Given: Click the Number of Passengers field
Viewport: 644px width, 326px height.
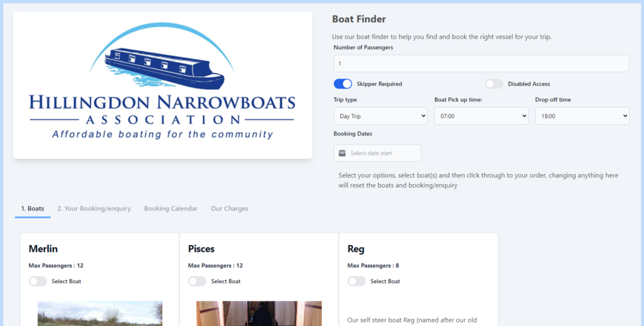Looking at the screenshot, I should [x=481, y=63].
